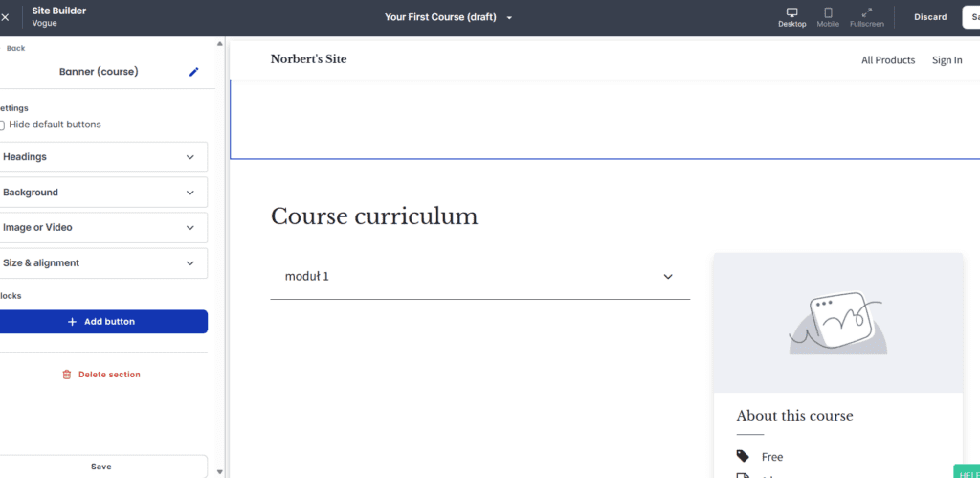This screenshot has height=478, width=980.
Task: Expand the Image or Video section
Action: pos(103,228)
